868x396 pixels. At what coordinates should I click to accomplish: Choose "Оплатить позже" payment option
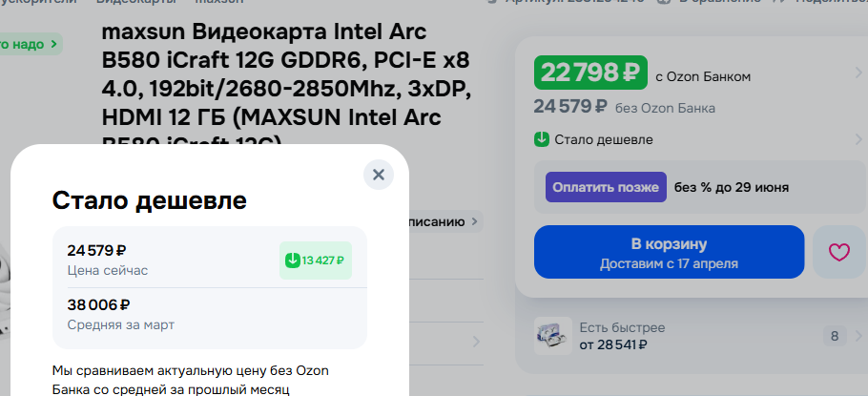[606, 187]
